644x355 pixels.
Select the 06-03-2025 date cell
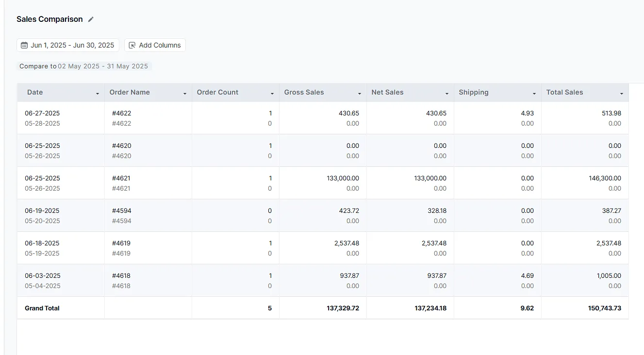coord(42,275)
